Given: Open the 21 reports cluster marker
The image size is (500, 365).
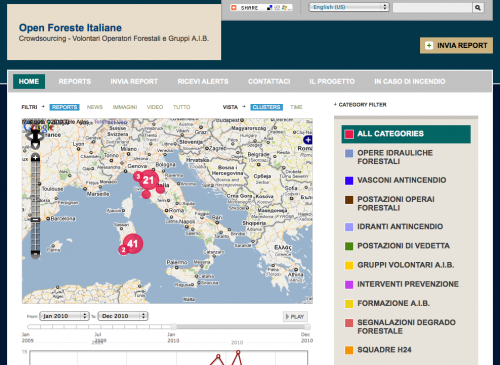Looking at the screenshot, I should [148, 180].
